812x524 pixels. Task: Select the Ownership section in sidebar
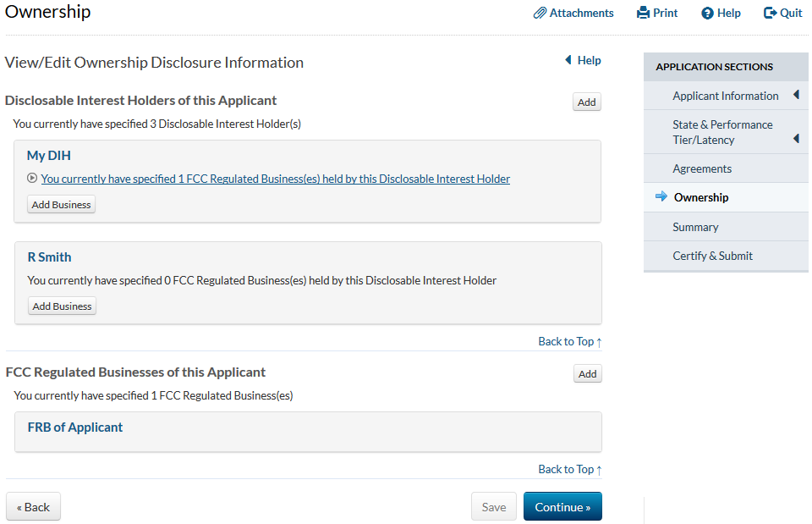[700, 198]
